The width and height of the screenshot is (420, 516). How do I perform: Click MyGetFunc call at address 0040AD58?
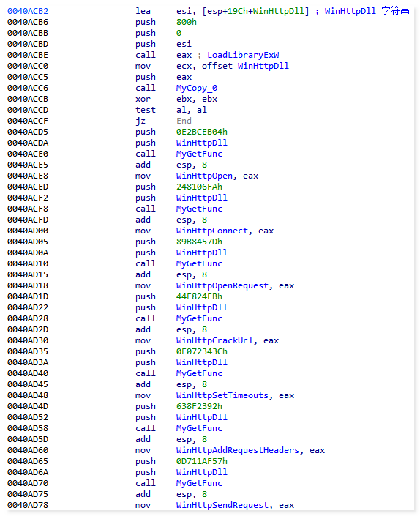(199, 428)
